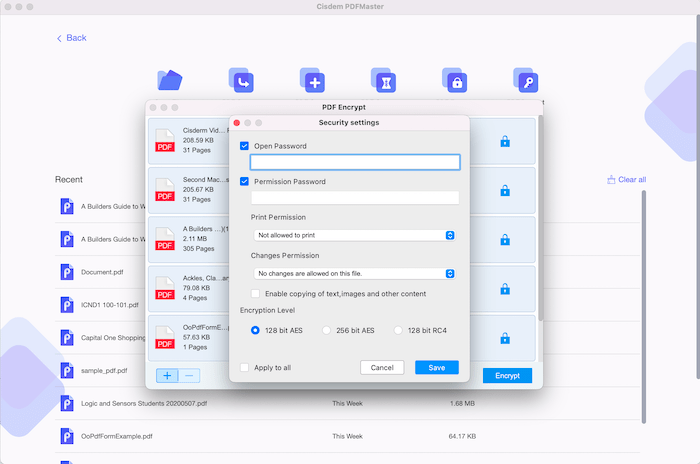Go Back to the previous screen
This screenshot has height=464, width=700.
(x=71, y=38)
